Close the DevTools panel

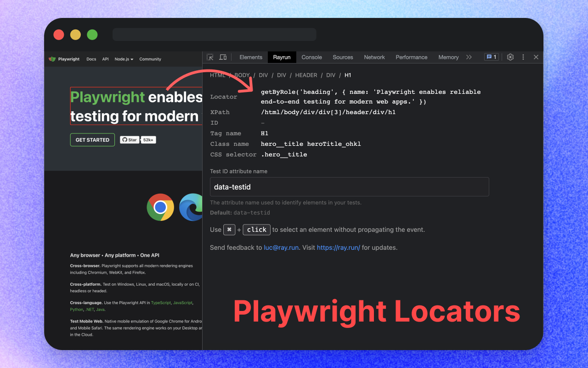tap(536, 57)
